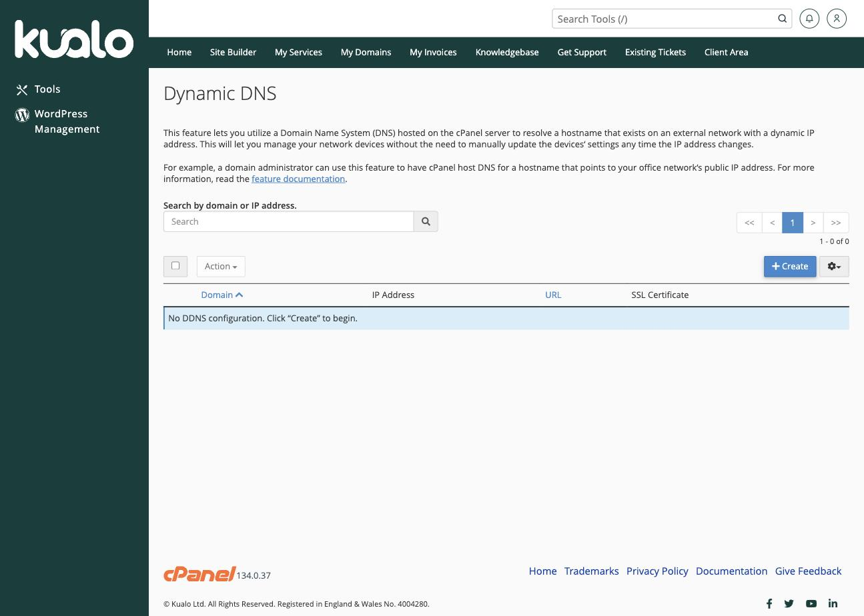Click the search button next to the domain search
864x616 pixels.
[426, 221]
